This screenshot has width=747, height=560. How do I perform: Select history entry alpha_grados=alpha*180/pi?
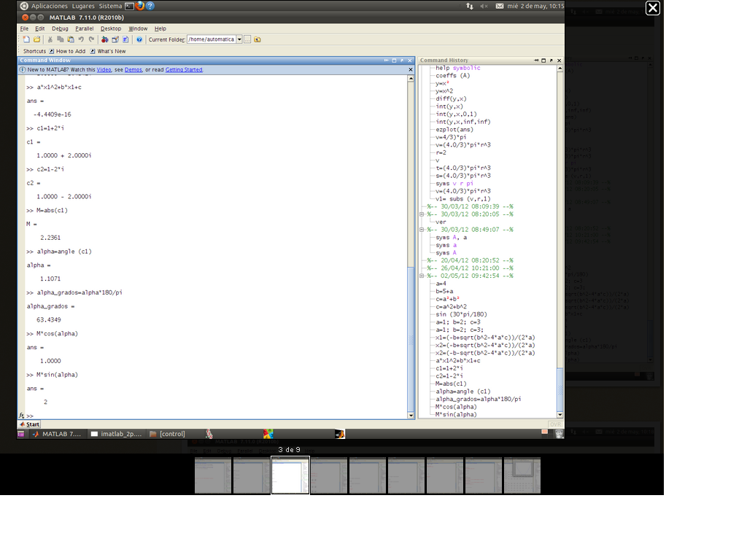pyautogui.click(x=478, y=399)
